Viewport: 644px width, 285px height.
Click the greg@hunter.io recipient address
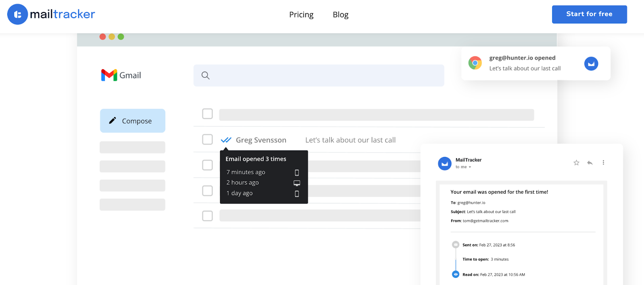[x=471, y=203]
